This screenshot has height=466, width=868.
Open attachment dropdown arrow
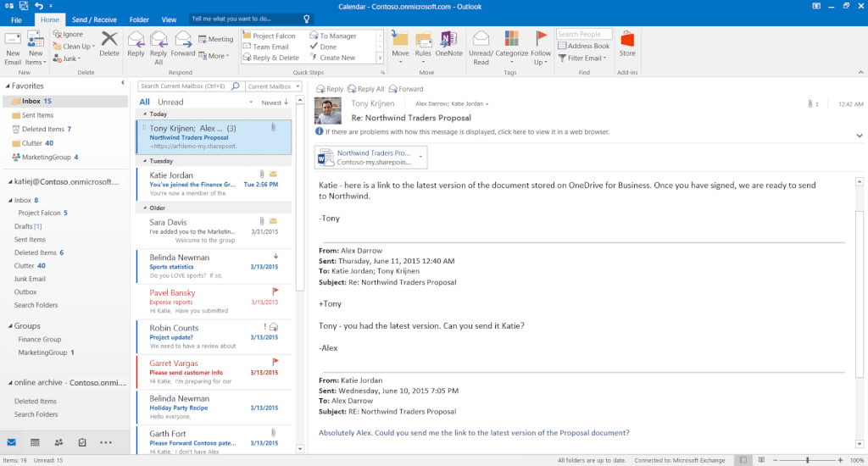point(420,157)
